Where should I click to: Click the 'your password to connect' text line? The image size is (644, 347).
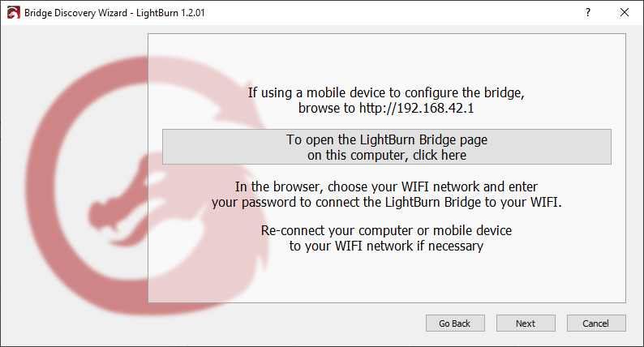(386, 202)
